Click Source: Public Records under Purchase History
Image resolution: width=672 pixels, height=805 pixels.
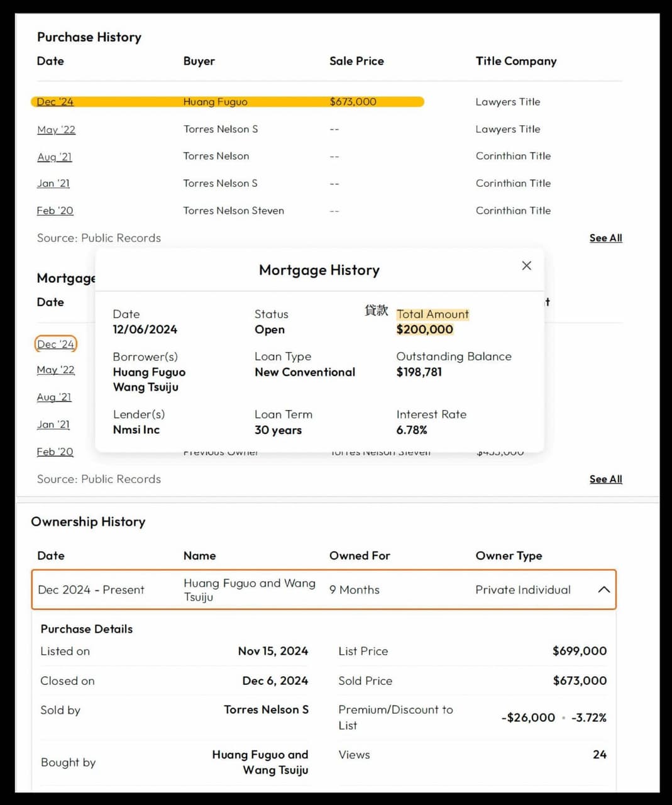click(99, 238)
